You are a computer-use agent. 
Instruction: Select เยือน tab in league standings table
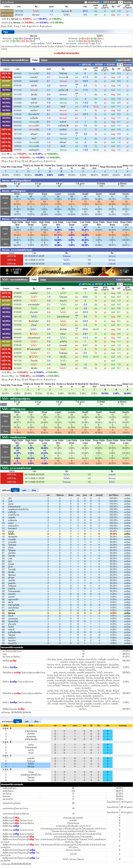point(33,490)
